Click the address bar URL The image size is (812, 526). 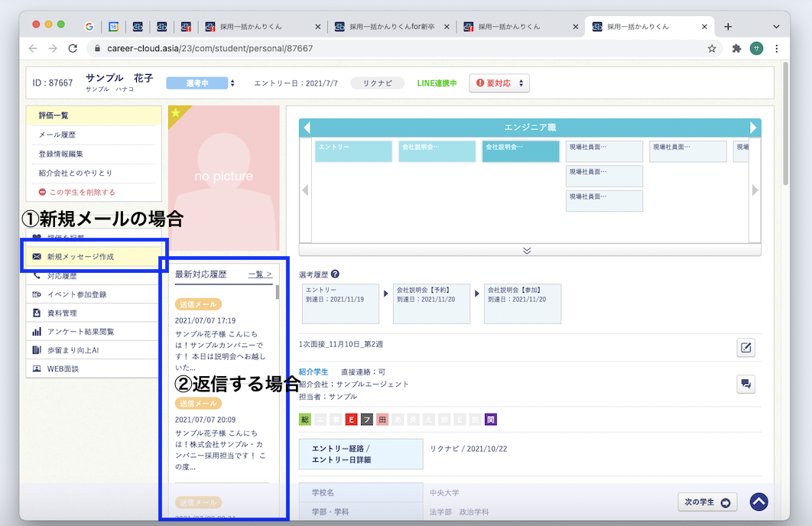209,48
